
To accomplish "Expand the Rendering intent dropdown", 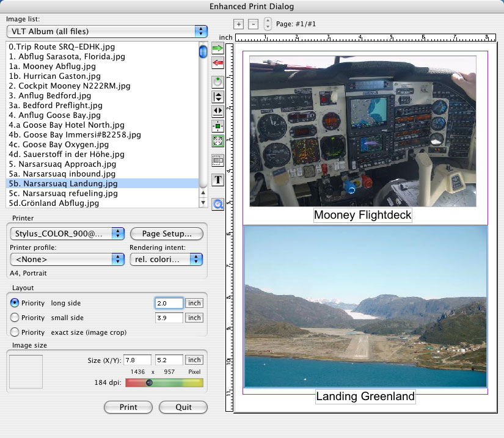I will coord(166,260).
